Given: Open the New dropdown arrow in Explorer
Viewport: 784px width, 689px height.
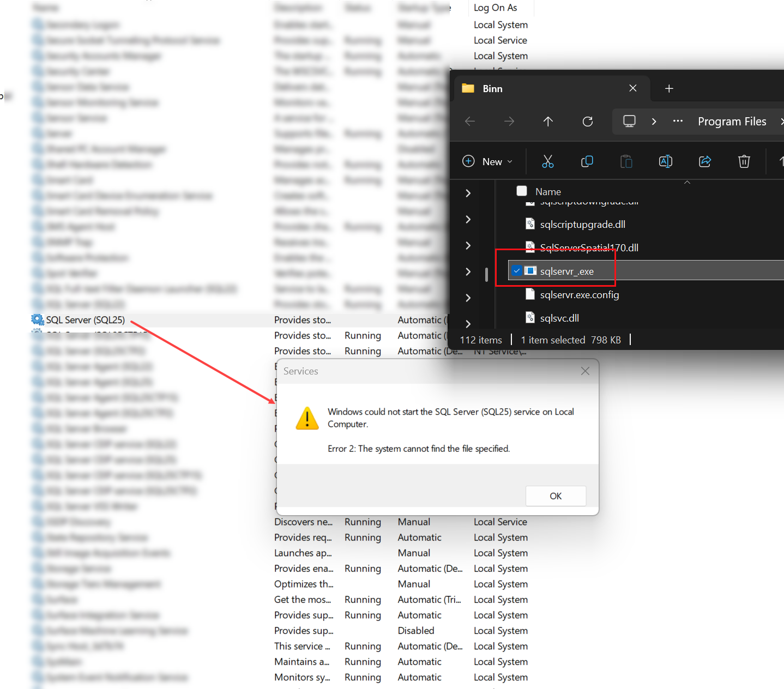Looking at the screenshot, I should (x=510, y=162).
